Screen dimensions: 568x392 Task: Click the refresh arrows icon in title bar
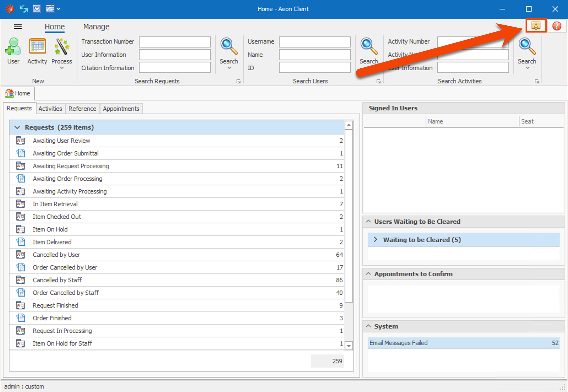24,9
